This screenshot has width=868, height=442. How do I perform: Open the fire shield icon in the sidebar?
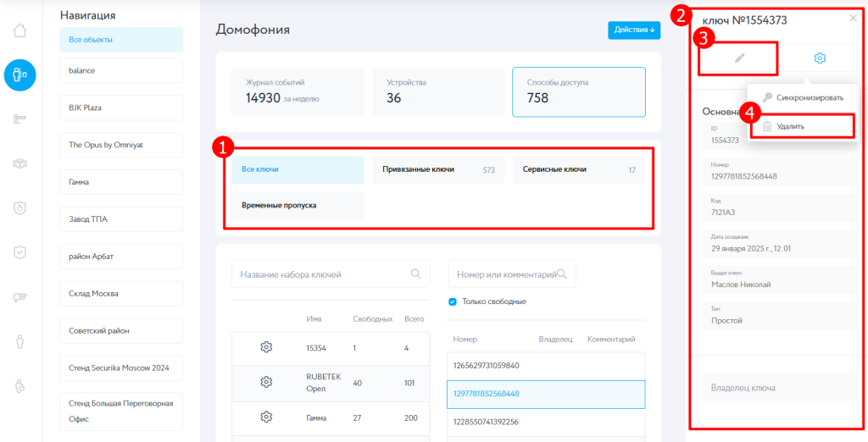[20, 208]
